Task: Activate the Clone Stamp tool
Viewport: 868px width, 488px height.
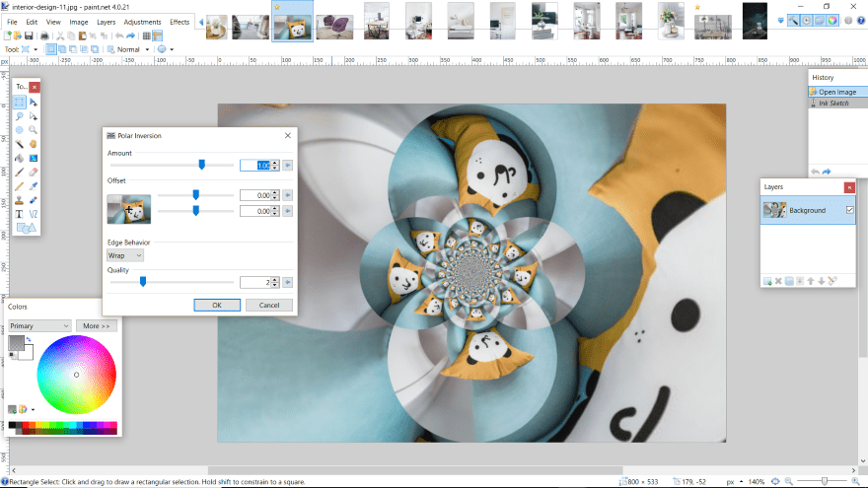Action: pos(20,199)
